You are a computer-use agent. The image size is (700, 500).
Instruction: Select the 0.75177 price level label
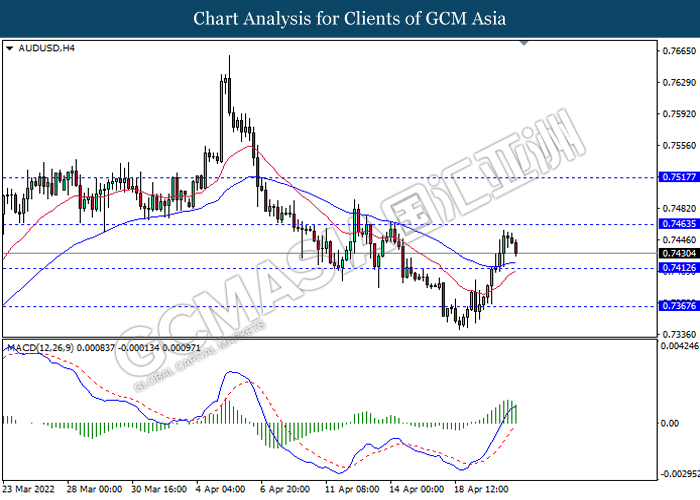tap(679, 177)
